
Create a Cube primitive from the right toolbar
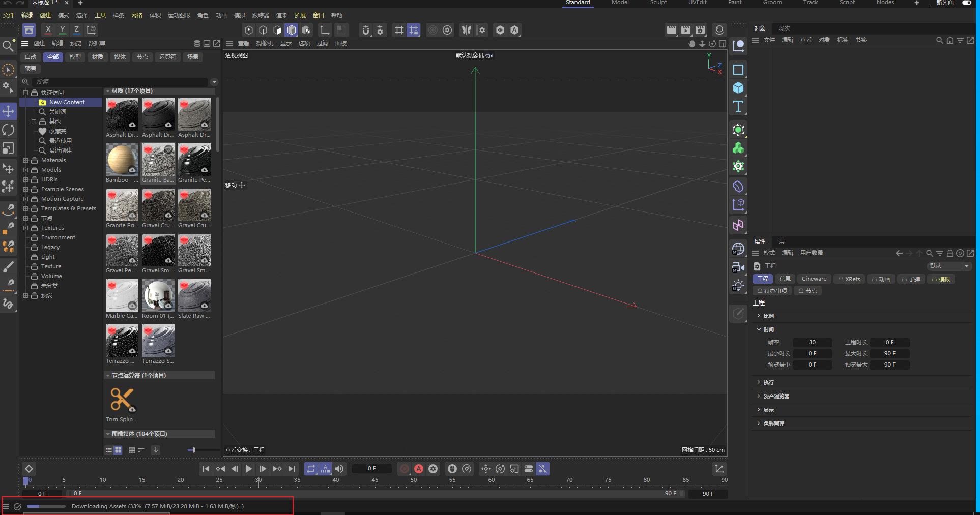pos(738,88)
